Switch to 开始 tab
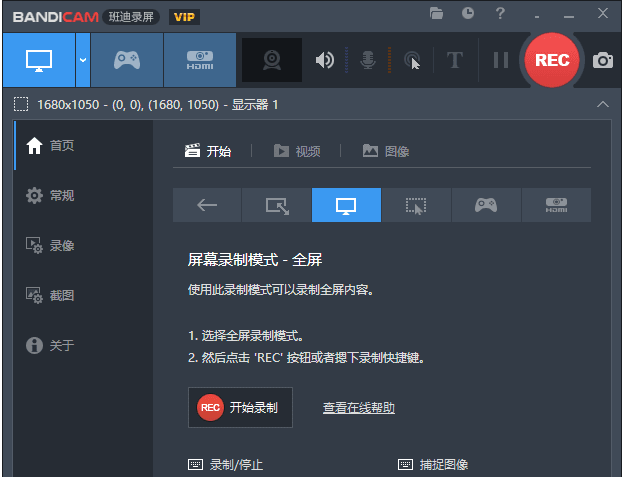 click(x=208, y=151)
